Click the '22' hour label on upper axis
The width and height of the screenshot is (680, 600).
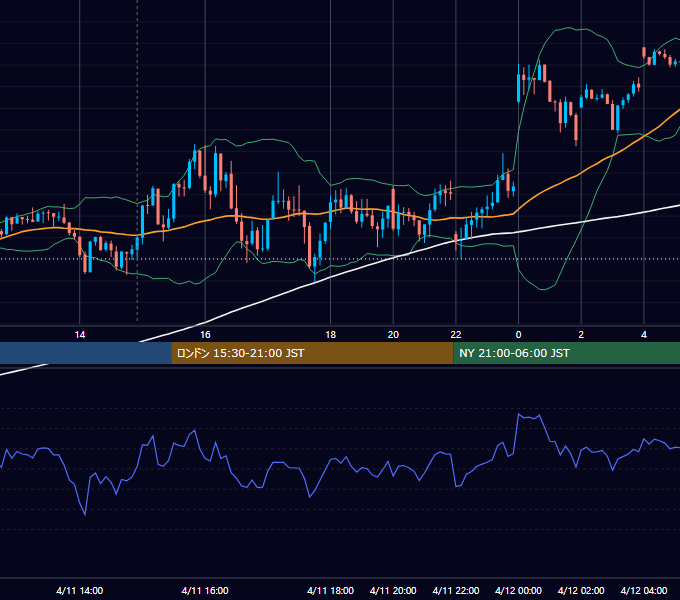point(456,335)
